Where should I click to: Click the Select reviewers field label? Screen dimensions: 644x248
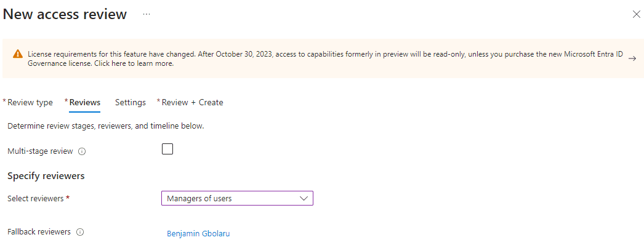coord(38,198)
